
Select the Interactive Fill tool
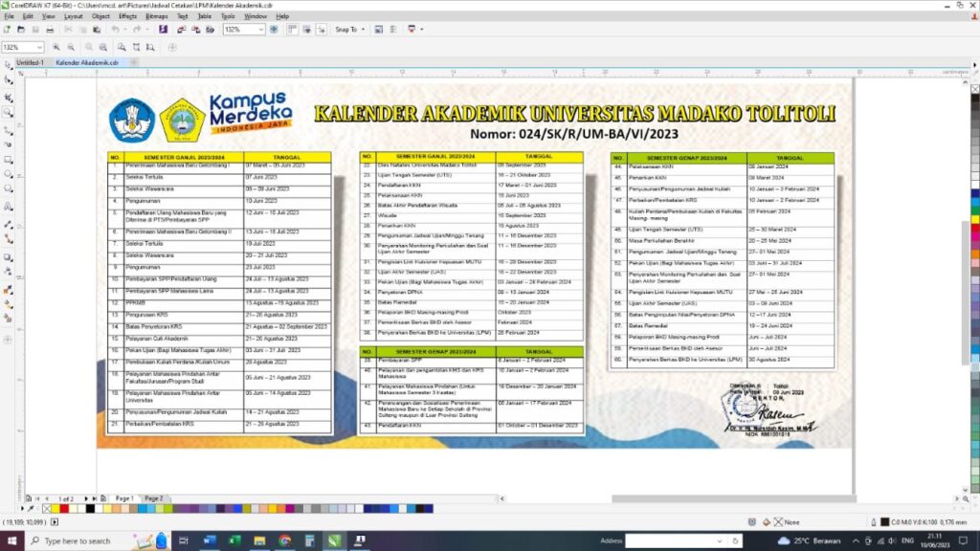(x=8, y=304)
